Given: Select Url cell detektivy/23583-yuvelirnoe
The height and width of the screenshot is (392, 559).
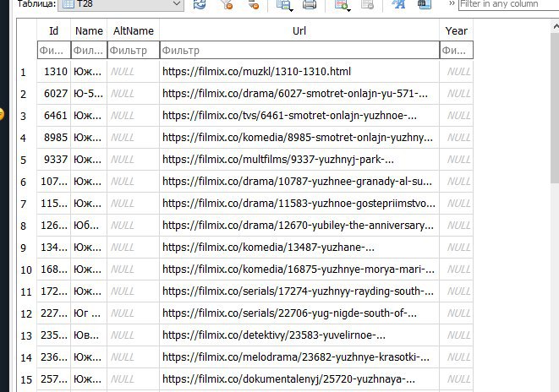Looking at the screenshot, I should (299, 335).
